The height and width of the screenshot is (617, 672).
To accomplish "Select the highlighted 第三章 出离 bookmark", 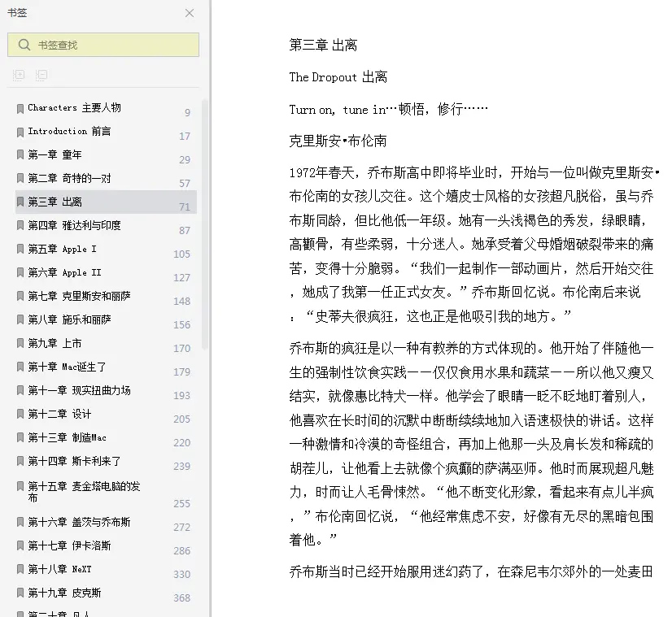I will (106, 202).
